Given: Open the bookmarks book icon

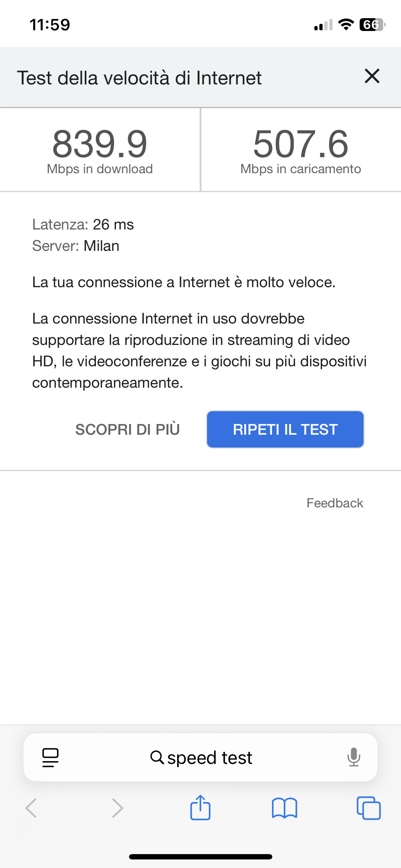Looking at the screenshot, I should (x=284, y=808).
